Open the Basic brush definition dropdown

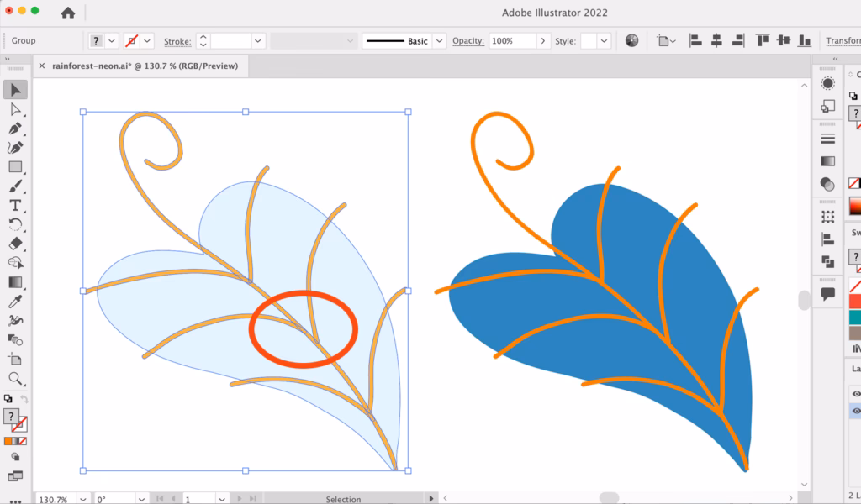click(x=441, y=40)
